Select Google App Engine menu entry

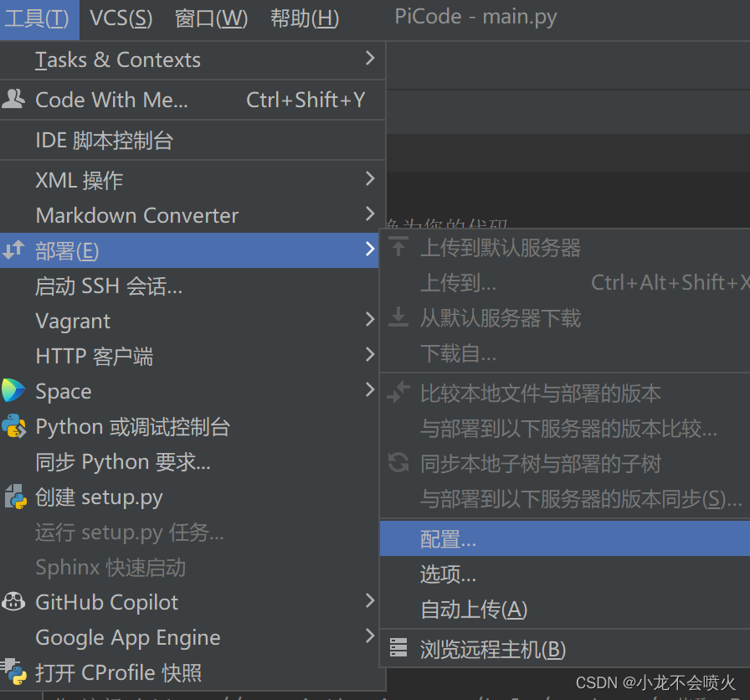[189, 637]
